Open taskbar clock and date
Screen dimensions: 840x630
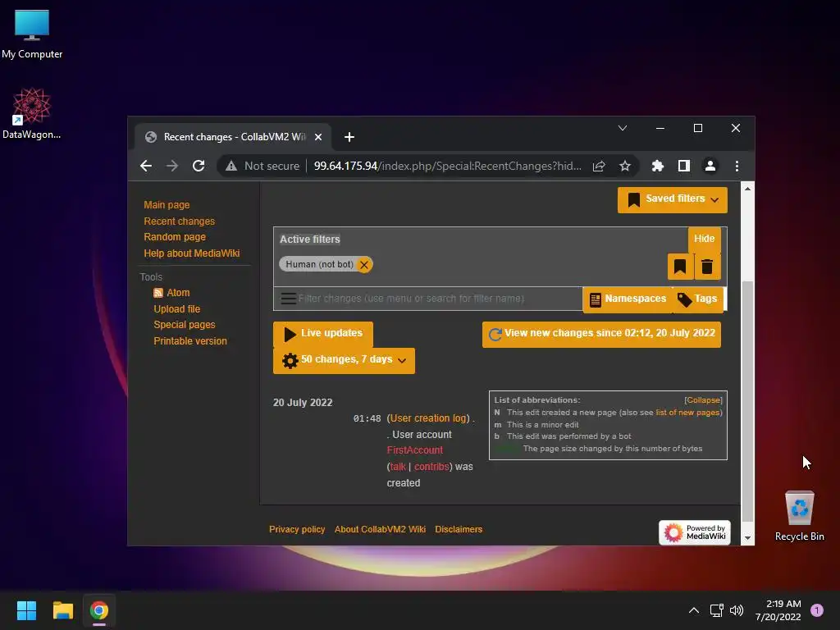click(x=778, y=610)
